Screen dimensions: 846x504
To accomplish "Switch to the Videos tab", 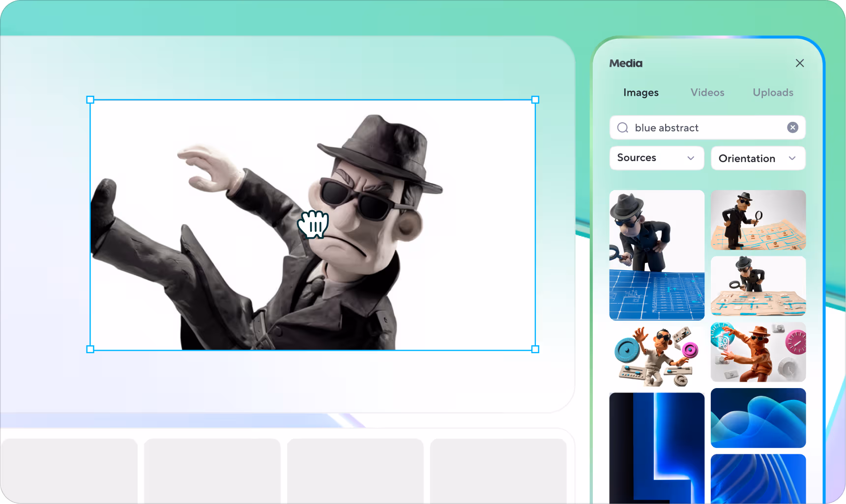I will coord(707,92).
